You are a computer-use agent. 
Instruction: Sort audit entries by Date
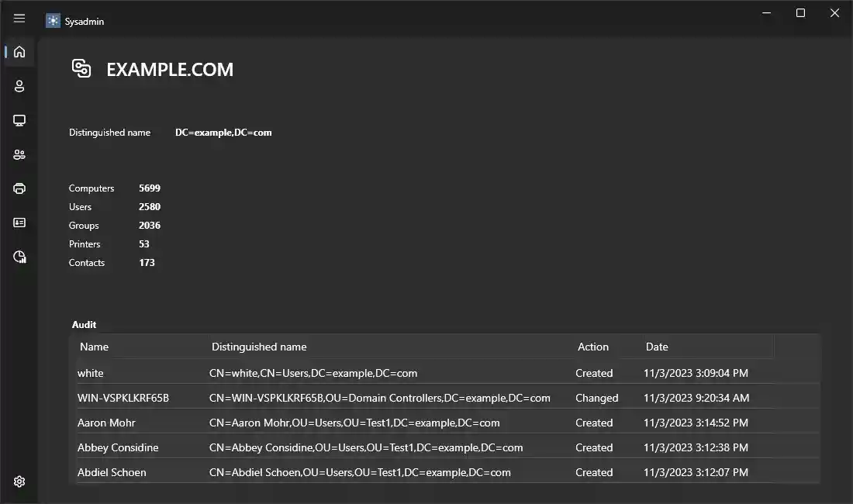[x=657, y=347]
